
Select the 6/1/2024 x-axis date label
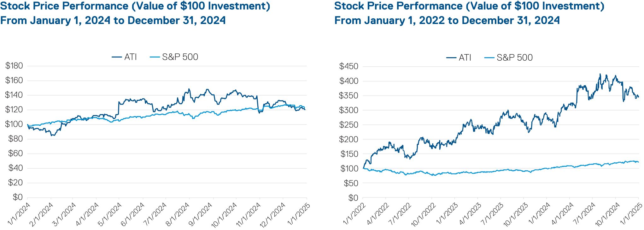(133, 215)
